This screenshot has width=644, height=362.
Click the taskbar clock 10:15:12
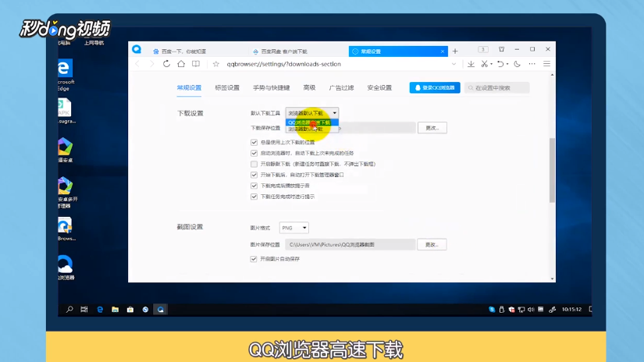tap(571, 310)
